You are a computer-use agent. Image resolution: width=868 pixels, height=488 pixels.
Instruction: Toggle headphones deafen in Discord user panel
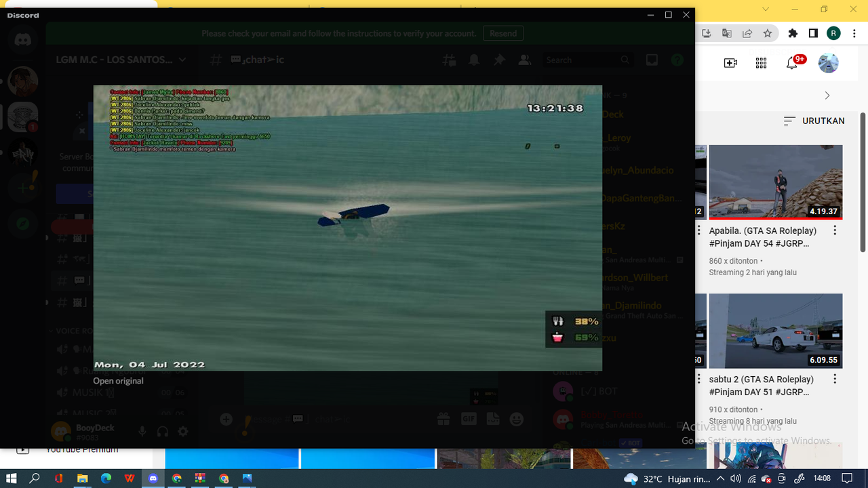[x=163, y=431]
